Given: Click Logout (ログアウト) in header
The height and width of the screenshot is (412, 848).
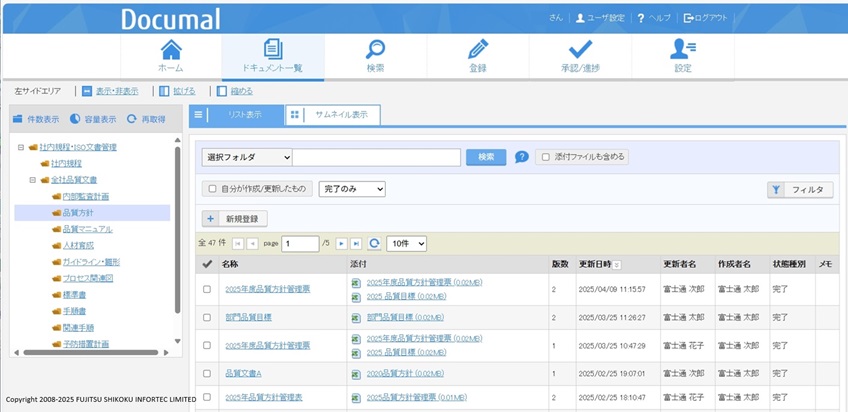Looking at the screenshot, I should click(x=705, y=18).
